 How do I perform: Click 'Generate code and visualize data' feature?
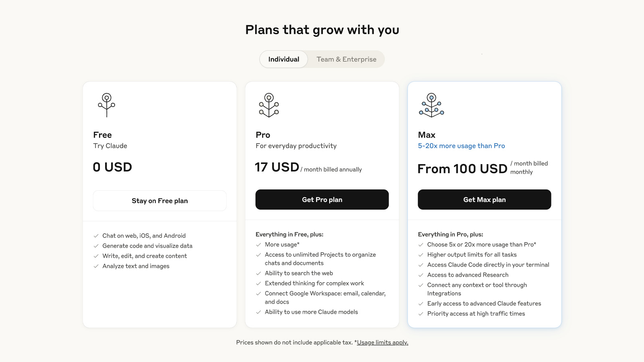click(147, 246)
